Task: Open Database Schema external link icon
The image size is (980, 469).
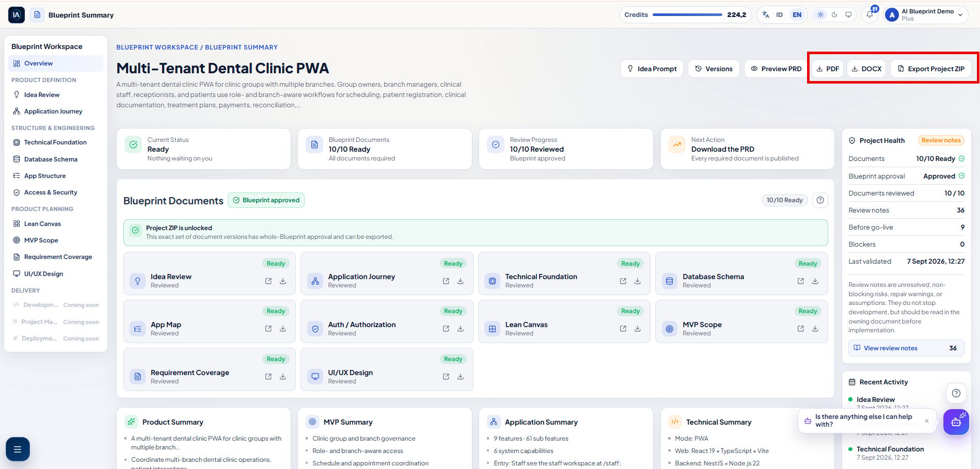Action: click(800, 281)
